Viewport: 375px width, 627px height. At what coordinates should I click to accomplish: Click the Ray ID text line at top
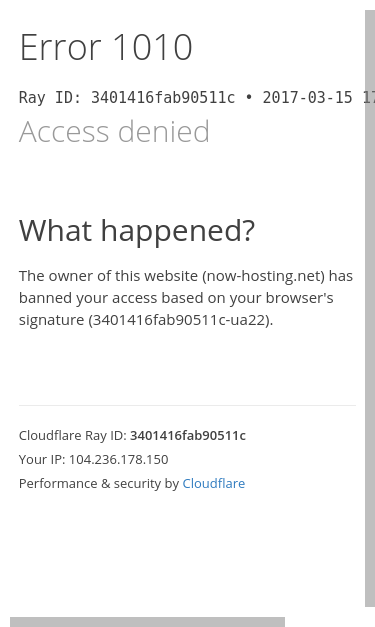pyautogui.click(x=197, y=98)
